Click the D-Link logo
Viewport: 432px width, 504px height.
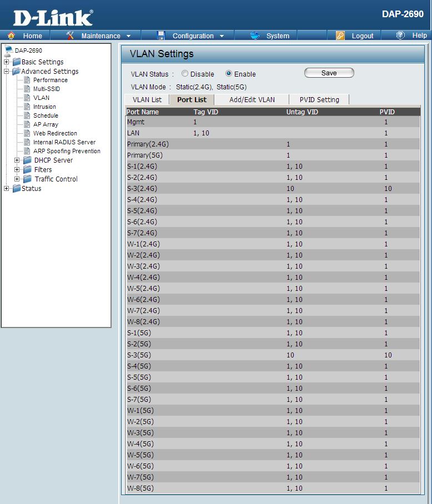53,18
